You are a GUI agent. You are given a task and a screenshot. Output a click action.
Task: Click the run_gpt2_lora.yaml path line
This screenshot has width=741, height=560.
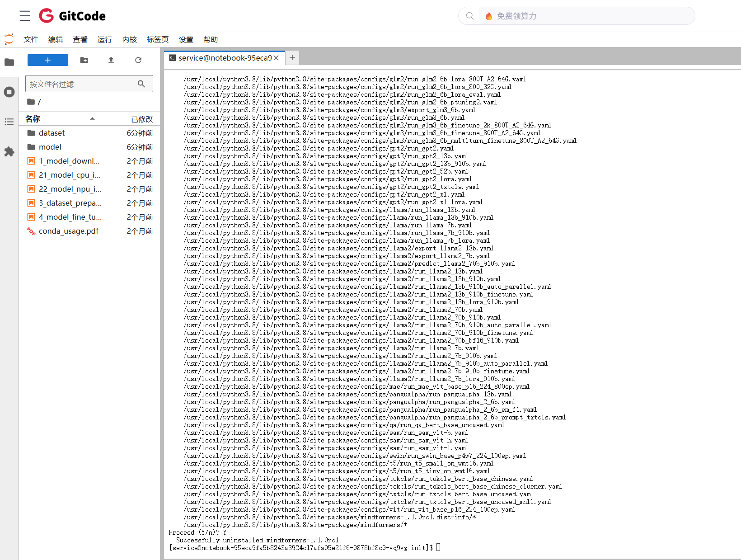[x=328, y=179]
